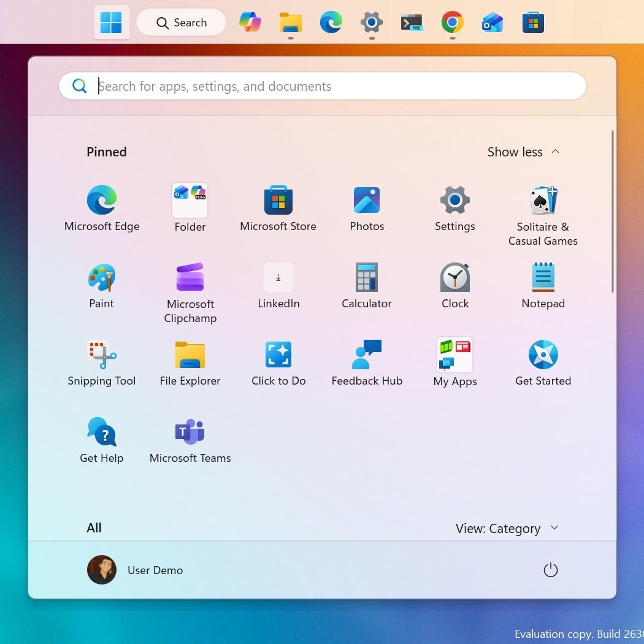
Task: Open the Get Help app
Action: (x=101, y=440)
